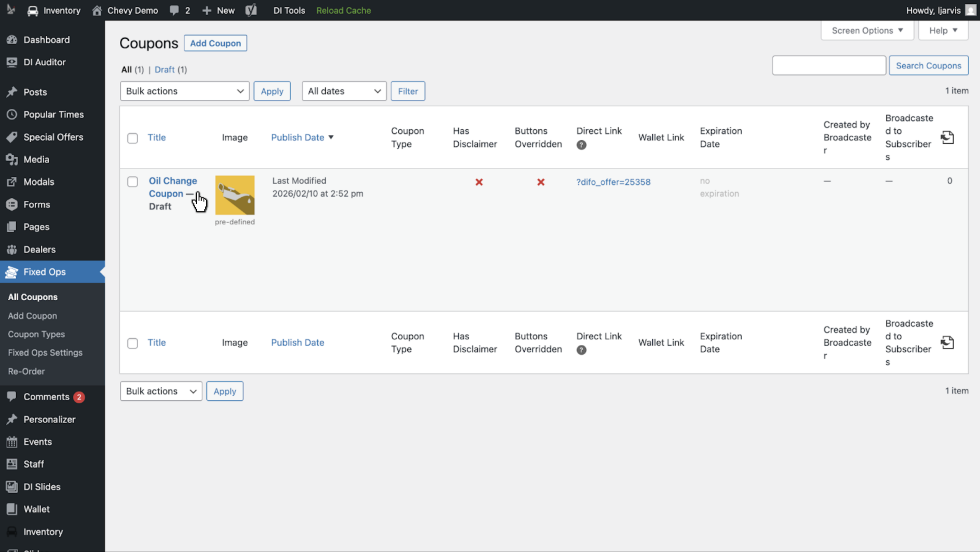Open the top Bulk actions dropdown
Viewport: 980px width, 552px height.
click(x=185, y=91)
